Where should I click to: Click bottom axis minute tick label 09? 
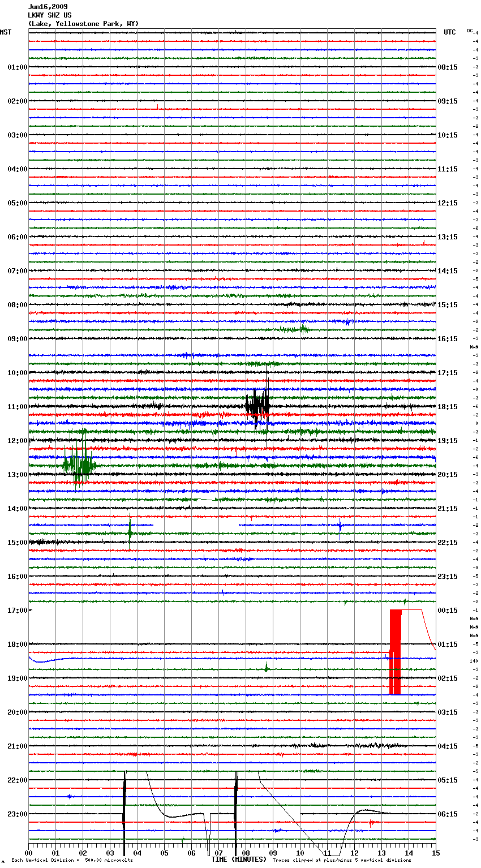pos(273,853)
